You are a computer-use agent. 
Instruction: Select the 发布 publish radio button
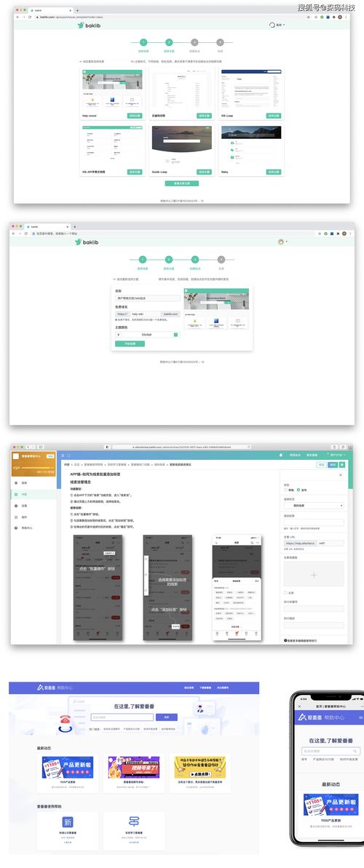[x=298, y=490]
